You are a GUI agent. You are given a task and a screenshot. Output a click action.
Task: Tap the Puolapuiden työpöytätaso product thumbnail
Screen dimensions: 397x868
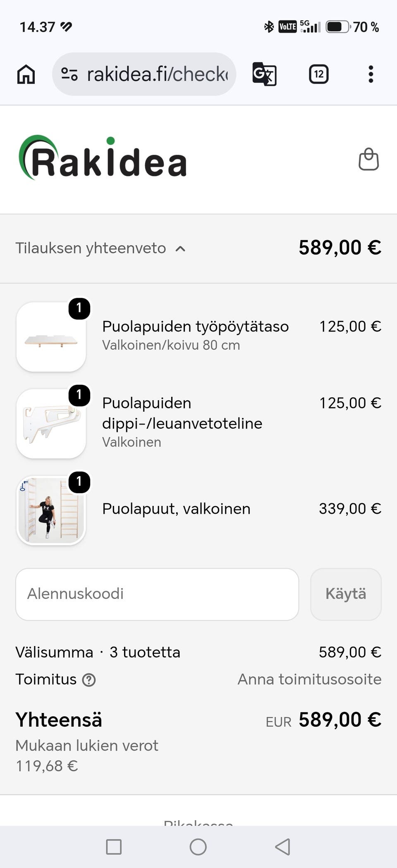[51, 337]
